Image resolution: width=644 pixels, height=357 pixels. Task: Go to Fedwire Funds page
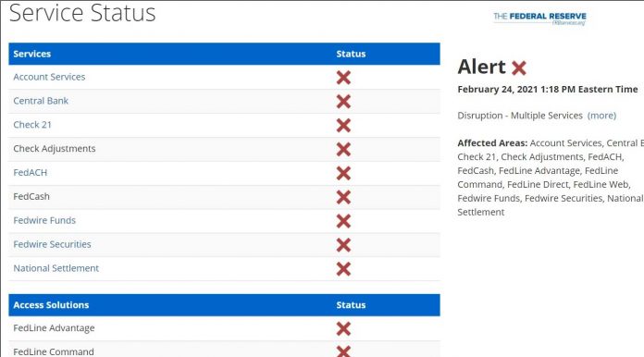click(x=44, y=220)
